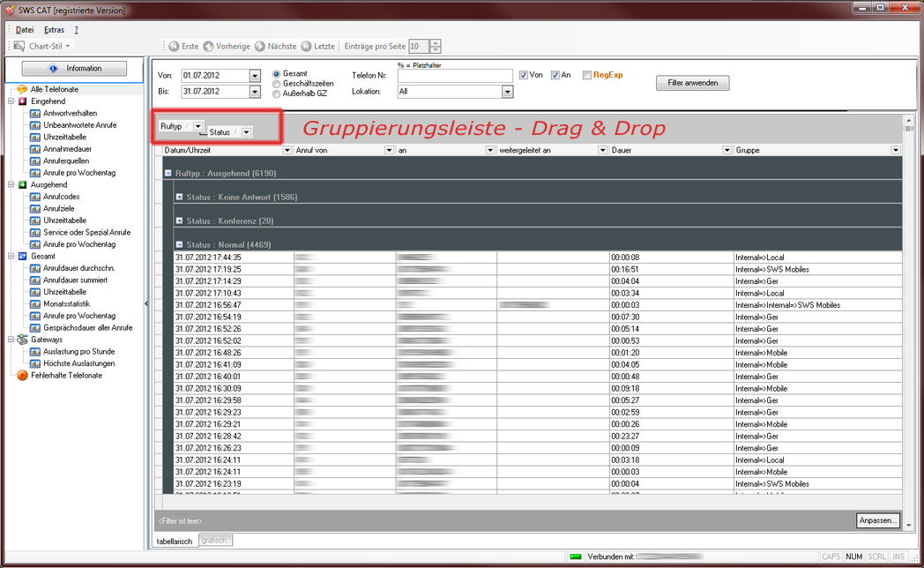The image size is (924, 568).
Task: Collapse Status Normal group
Action: [179, 244]
